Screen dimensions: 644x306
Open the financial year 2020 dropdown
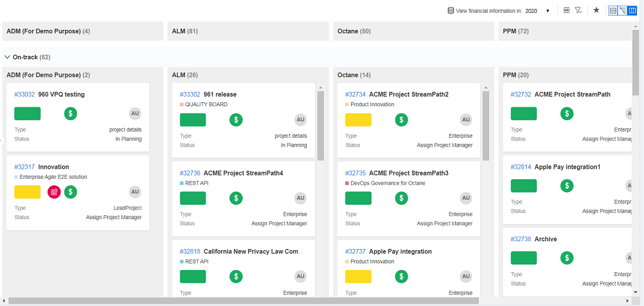tap(537, 11)
